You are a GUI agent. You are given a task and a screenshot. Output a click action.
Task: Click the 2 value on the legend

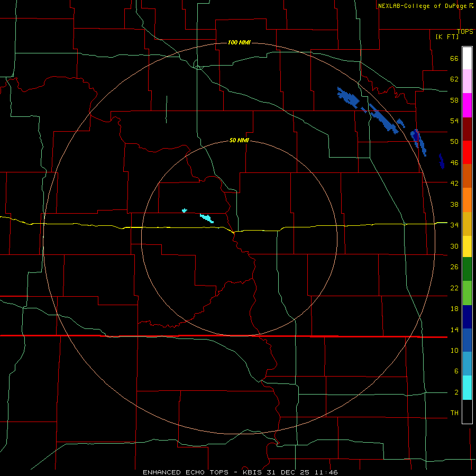click(x=456, y=392)
